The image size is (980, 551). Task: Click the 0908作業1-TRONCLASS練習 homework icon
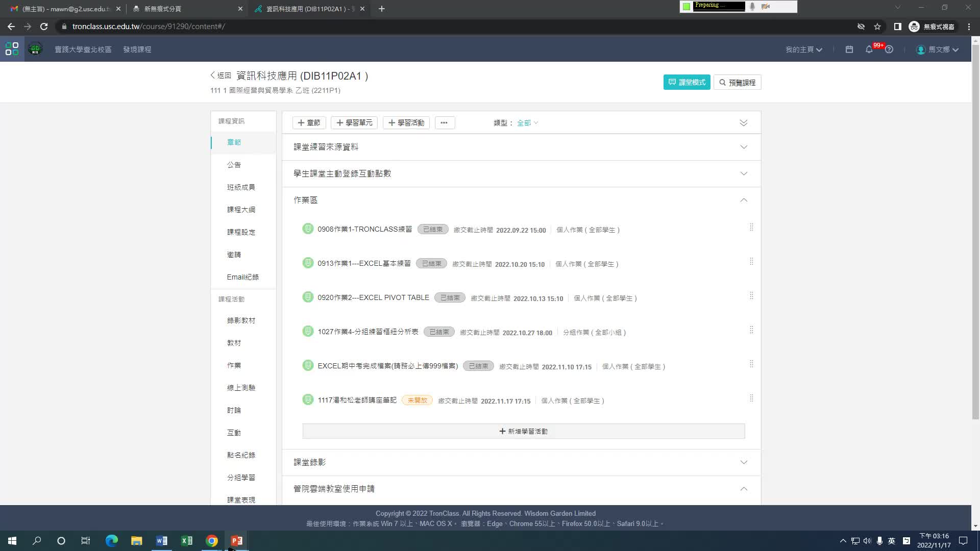tap(308, 229)
